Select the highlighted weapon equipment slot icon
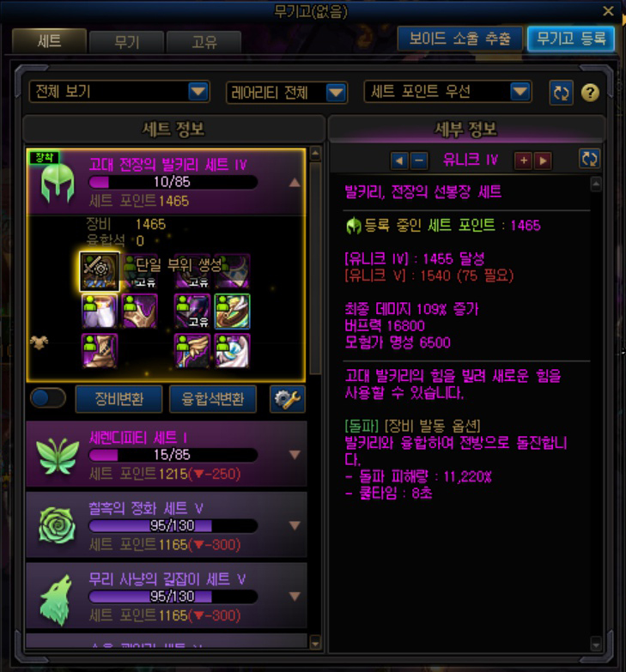This screenshot has width=626, height=672. (100, 272)
